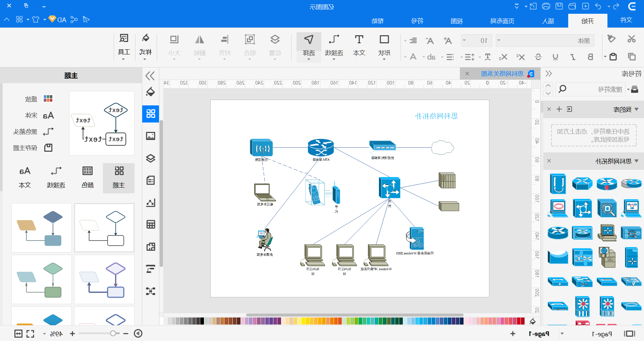Screen dimensions: 644x341
Task: Click the Text (文本) theme sub-tab
Action: (x=25, y=178)
